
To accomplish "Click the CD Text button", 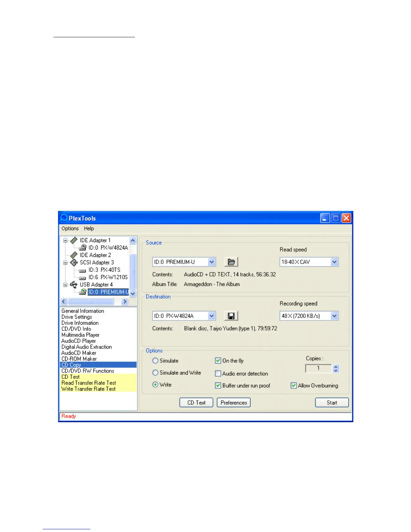I will pos(196,403).
